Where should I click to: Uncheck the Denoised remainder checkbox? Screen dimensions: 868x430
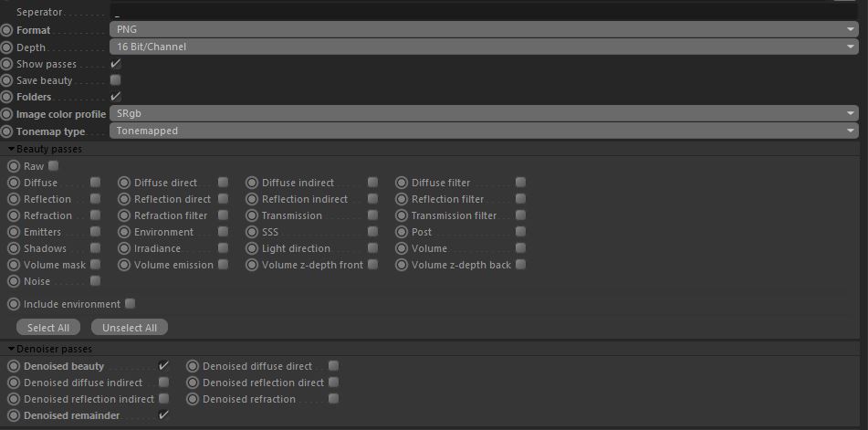click(163, 415)
